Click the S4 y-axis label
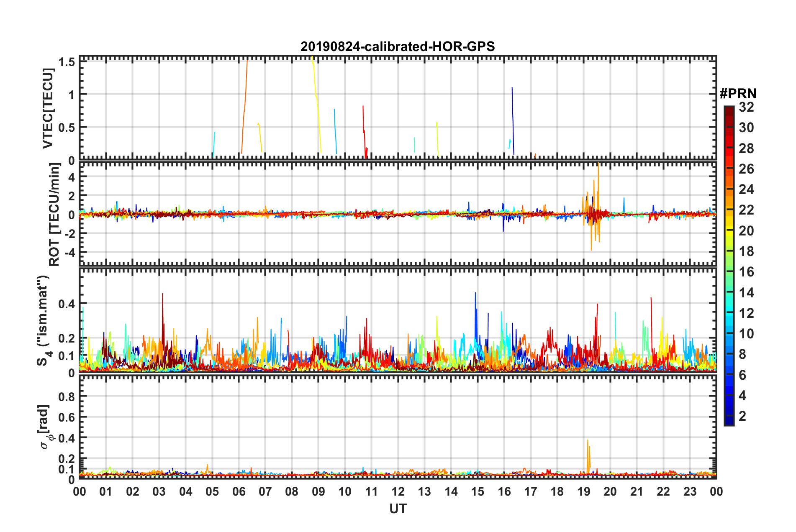This screenshot has width=796, height=532. coord(43,320)
